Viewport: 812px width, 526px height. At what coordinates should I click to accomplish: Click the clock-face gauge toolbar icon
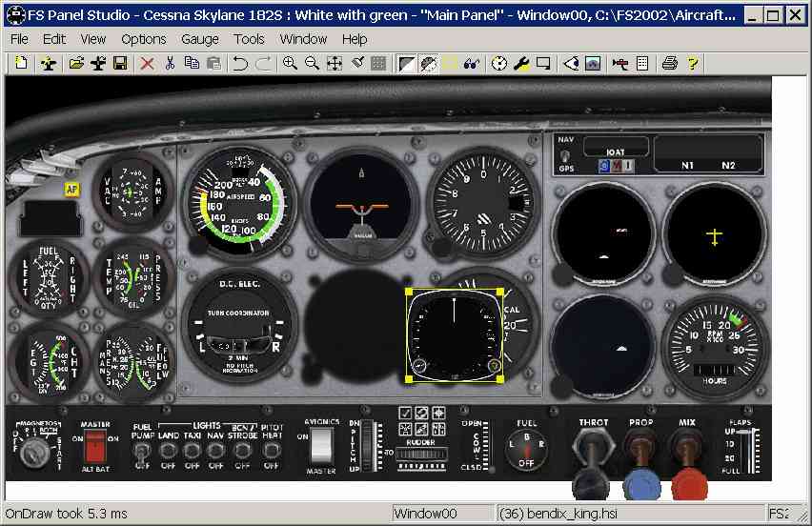498,63
